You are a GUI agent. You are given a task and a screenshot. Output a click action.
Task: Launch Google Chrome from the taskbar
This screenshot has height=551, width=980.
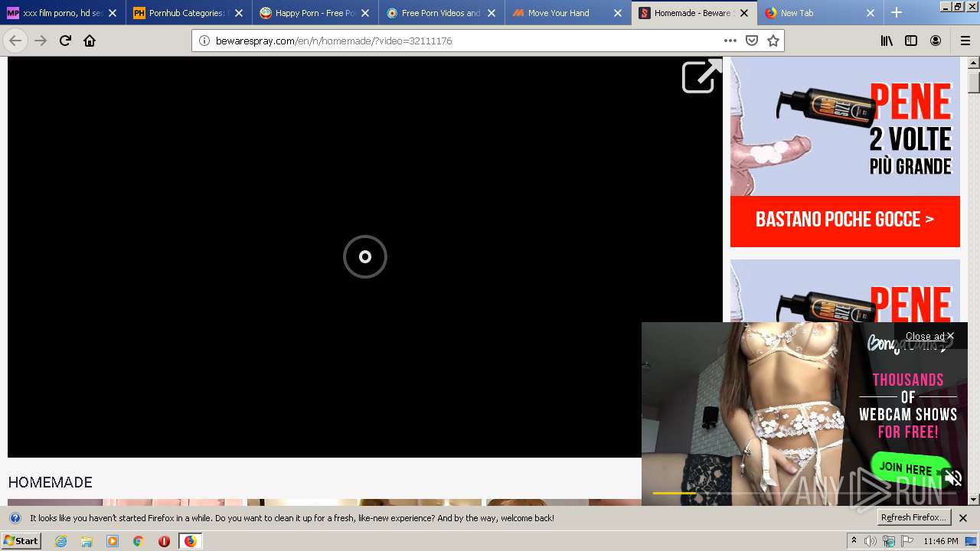pyautogui.click(x=138, y=541)
